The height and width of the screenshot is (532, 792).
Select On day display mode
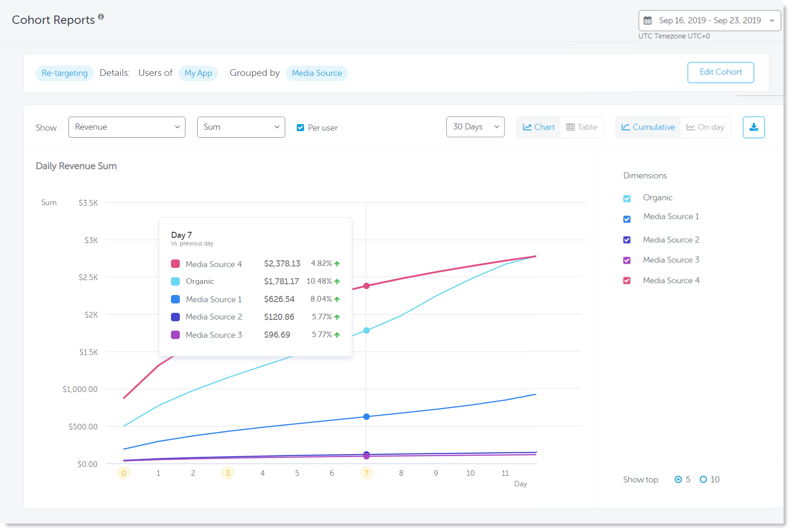tap(705, 127)
